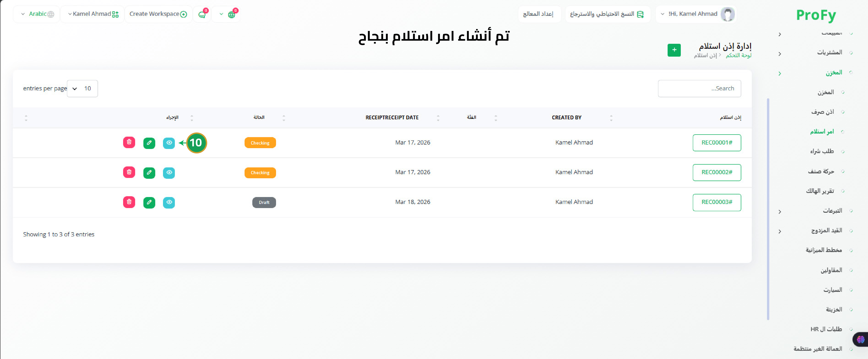
Task: Open the Arabic language dropdown
Action: [37, 14]
